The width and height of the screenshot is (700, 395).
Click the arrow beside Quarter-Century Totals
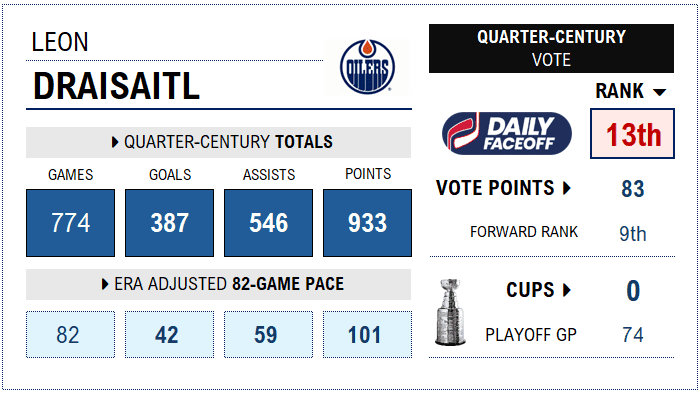tap(115, 142)
